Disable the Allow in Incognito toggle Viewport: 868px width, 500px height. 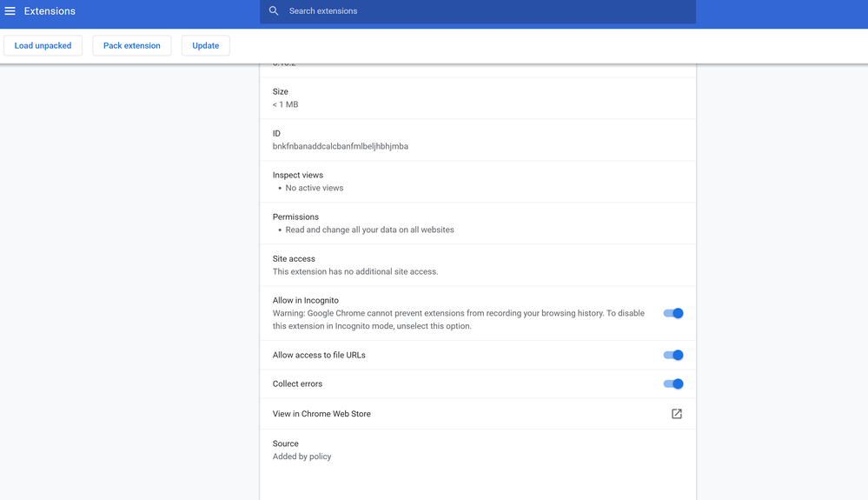click(673, 313)
